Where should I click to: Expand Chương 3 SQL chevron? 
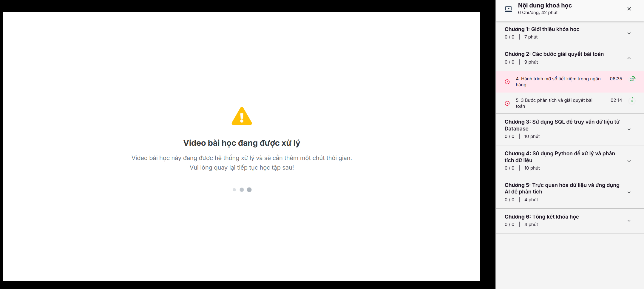[629, 129]
